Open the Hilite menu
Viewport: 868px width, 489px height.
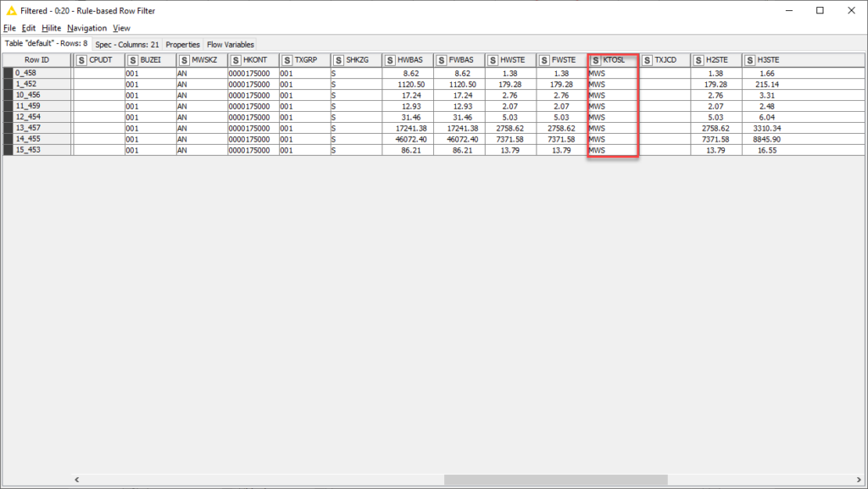point(51,28)
